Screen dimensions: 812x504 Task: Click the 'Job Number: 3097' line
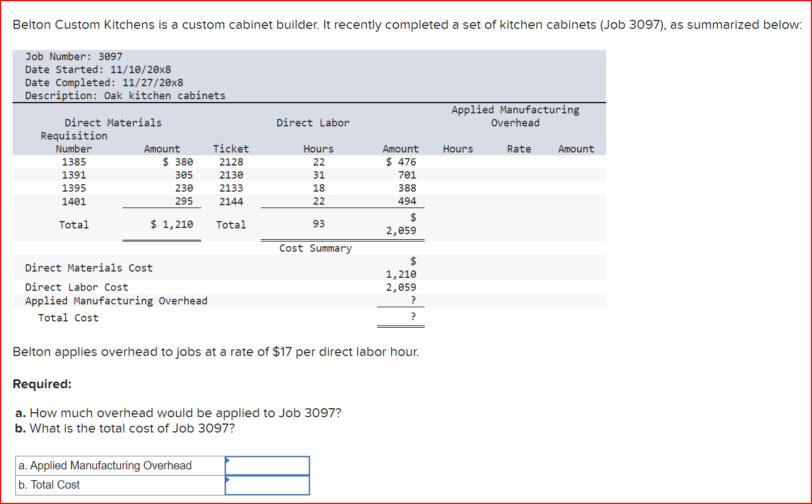[x=74, y=57]
